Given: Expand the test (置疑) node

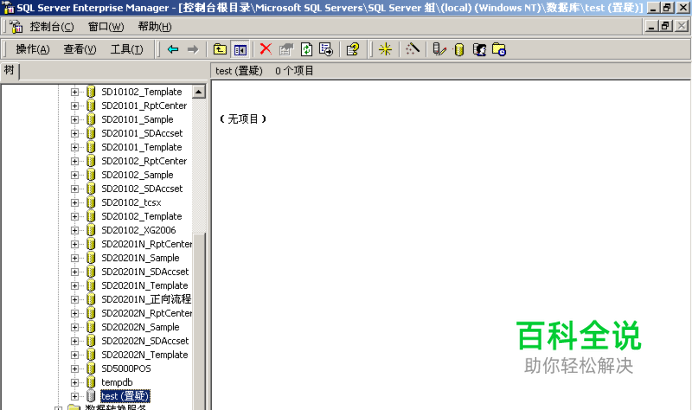Looking at the screenshot, I should click(75, 396).
